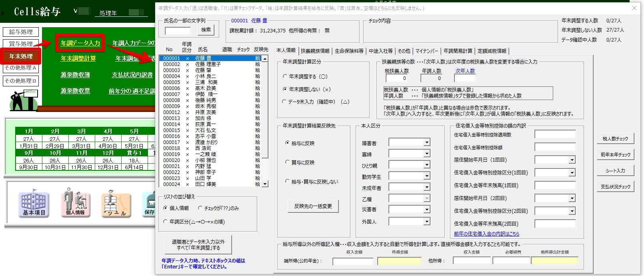
Task: Open その他処理 B in main sidebar
Action: (x=21, y=81)
